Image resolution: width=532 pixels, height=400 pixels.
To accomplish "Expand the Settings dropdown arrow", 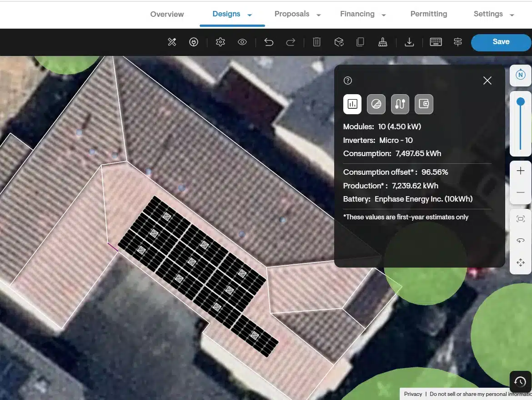I will (512, 15).
